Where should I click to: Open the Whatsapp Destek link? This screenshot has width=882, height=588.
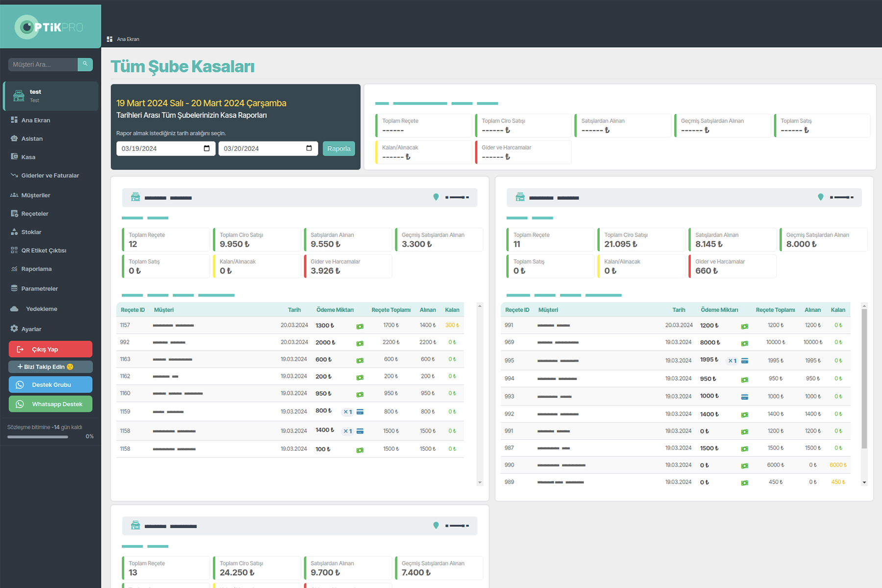50,404
